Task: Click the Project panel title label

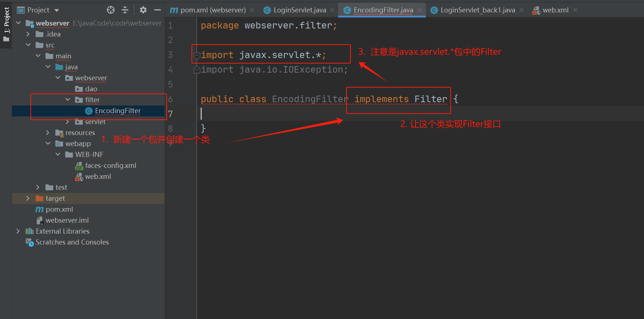Action: pos(38,10)
